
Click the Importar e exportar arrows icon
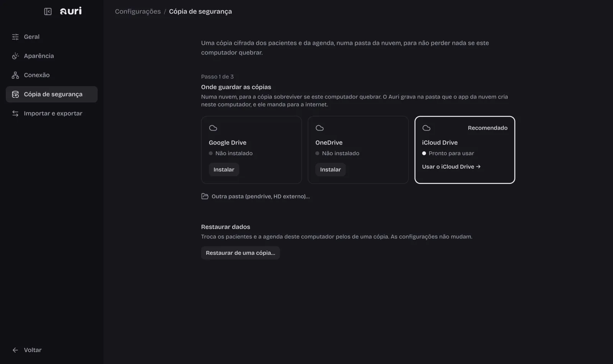pyautogui.click(x=15, y=113)
